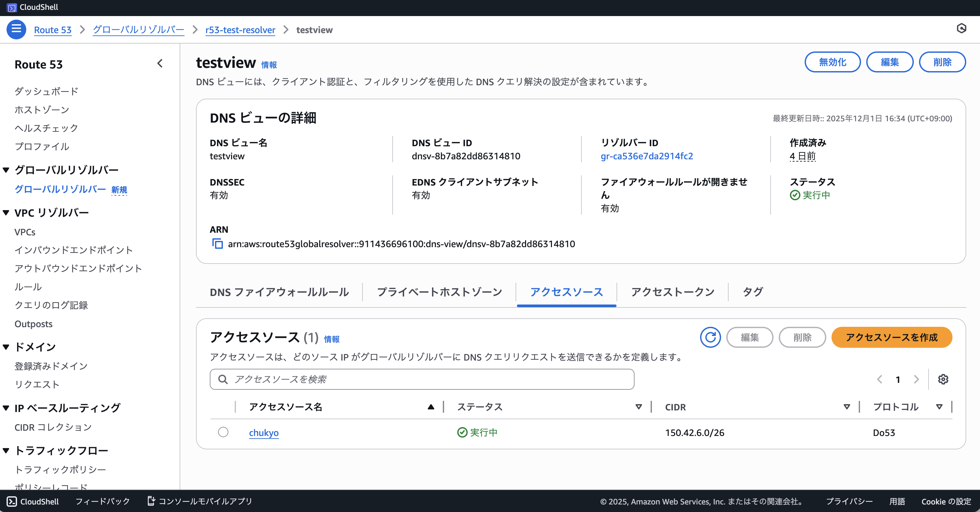Screen dimensions: 980x512
Task: Open ホストゾーン in the sidebar
Action: coord(42,109)
